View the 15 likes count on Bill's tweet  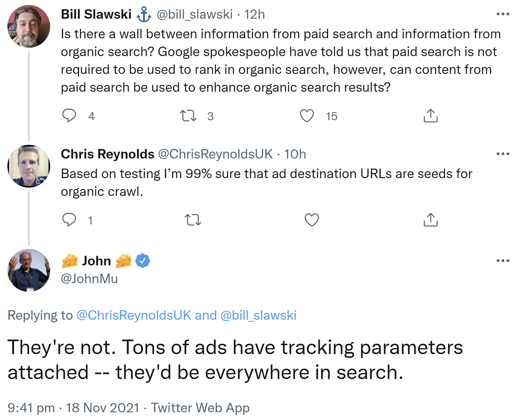pyautogui.click(x=332, y=116)
